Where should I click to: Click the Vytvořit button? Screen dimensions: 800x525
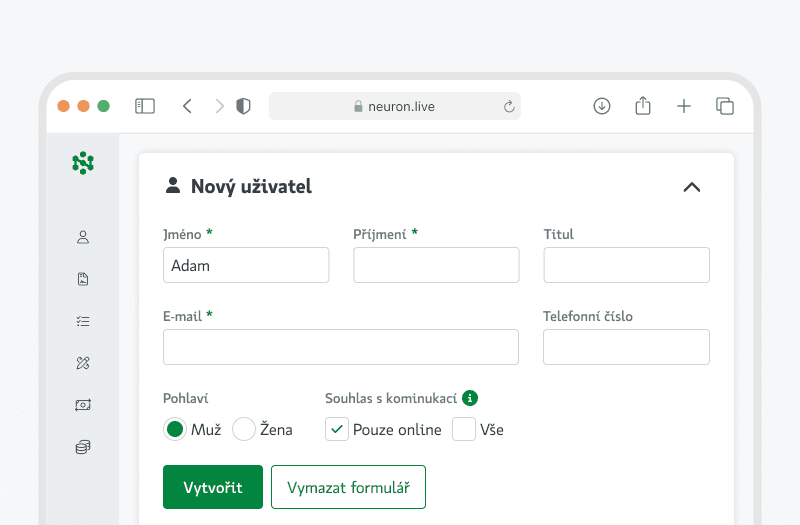[213, 487]
